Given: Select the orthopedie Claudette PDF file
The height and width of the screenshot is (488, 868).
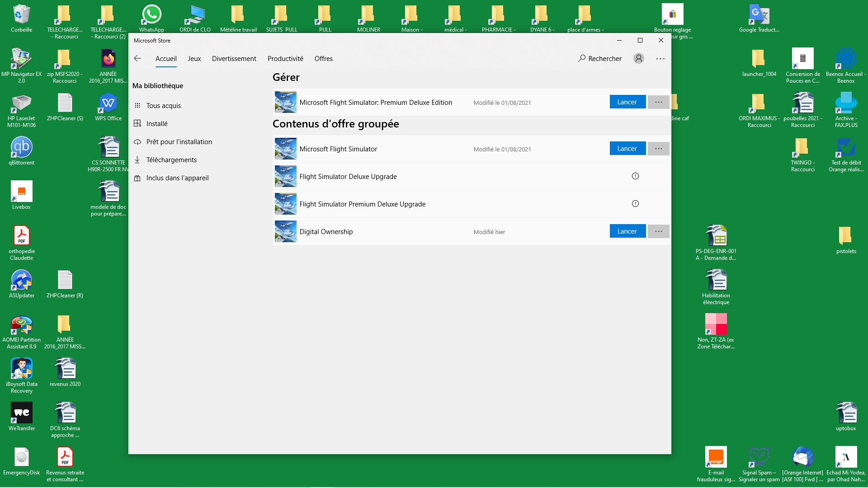Looking at the screenshot, I should pyautogui.click(x=21, y=243).
